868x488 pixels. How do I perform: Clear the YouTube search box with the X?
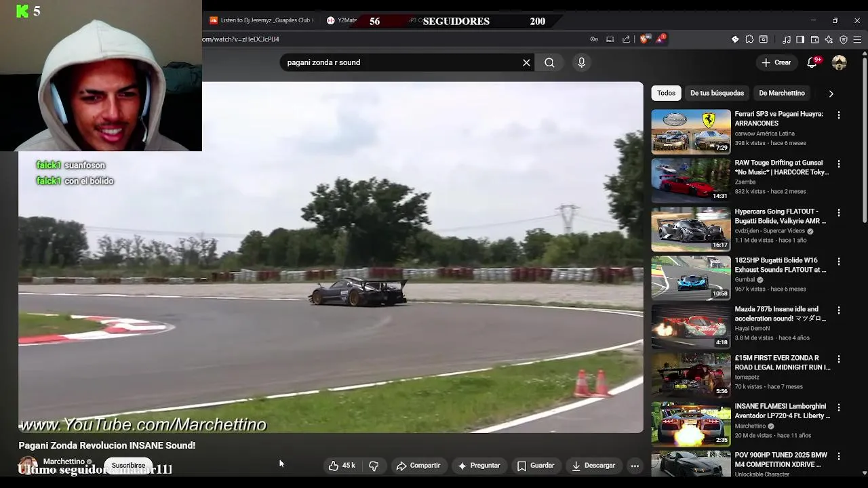[526, 62]
